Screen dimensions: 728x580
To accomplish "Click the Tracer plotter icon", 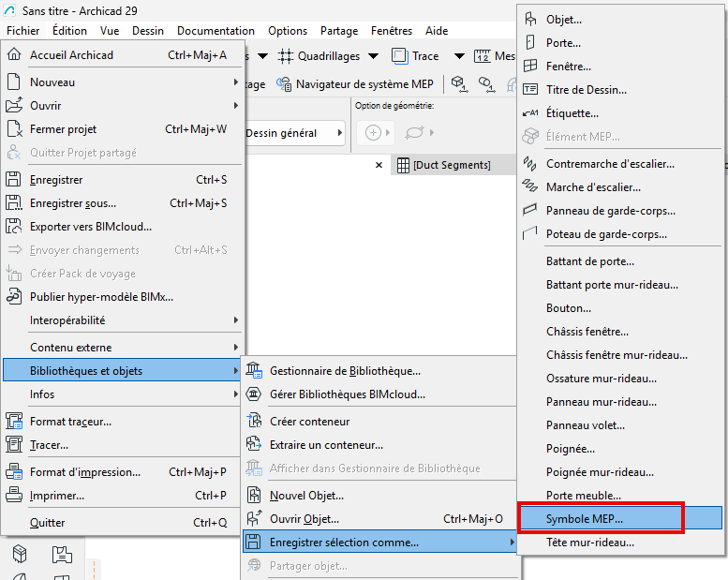I will pos(13,444).
